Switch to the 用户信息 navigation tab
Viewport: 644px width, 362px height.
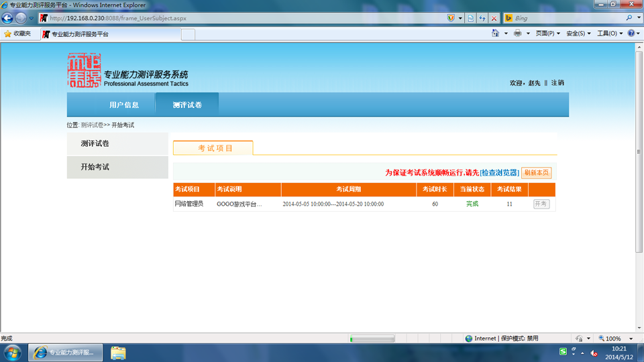tap(124, 105)
